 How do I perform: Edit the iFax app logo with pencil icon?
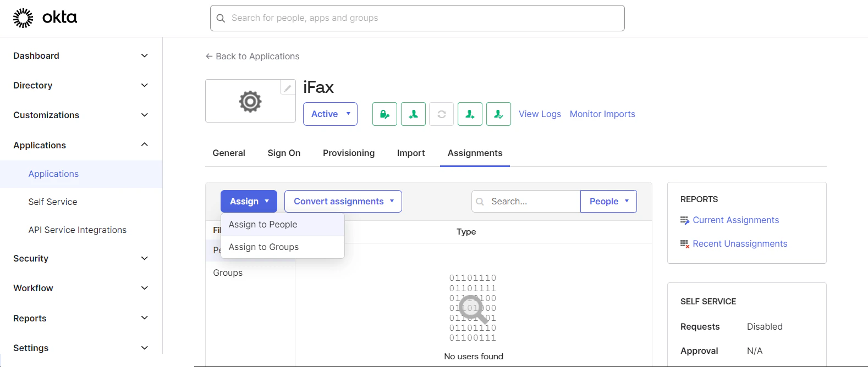point(287,87)
